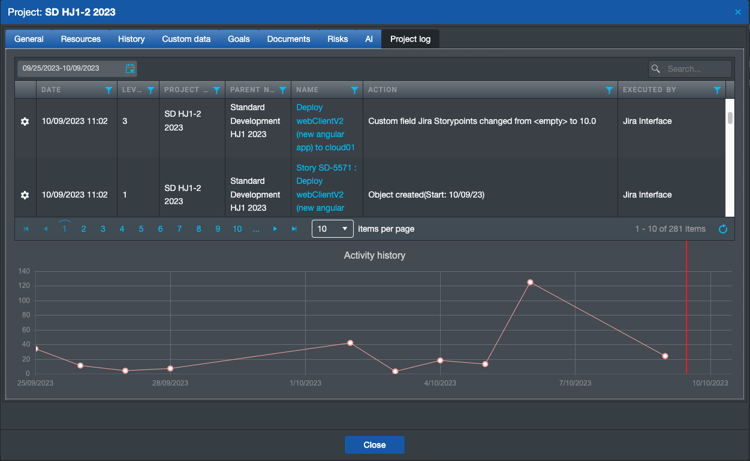
Task: Click the Search input field
Action: (x=697, y=69)
